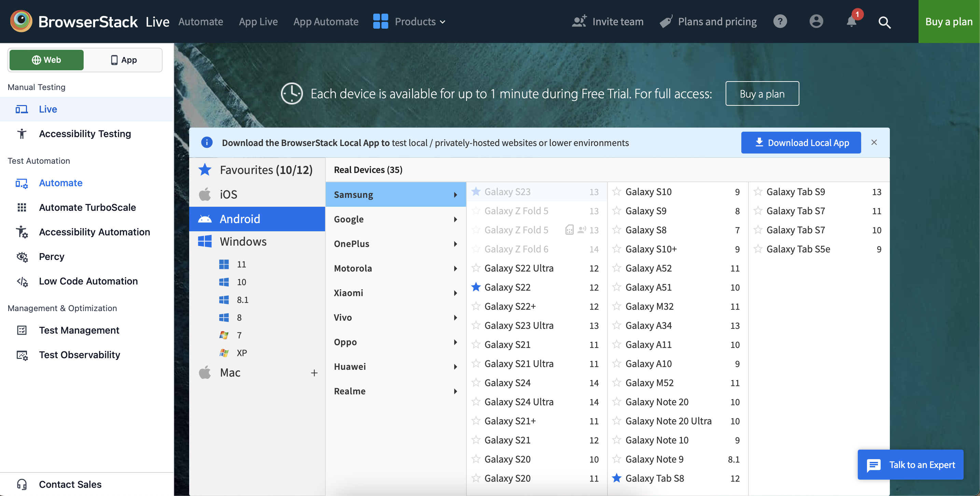Screen dimensions: 980x496
Task: Launch Galaxy Tab S5e device
Action: click(x=819, y=249)
